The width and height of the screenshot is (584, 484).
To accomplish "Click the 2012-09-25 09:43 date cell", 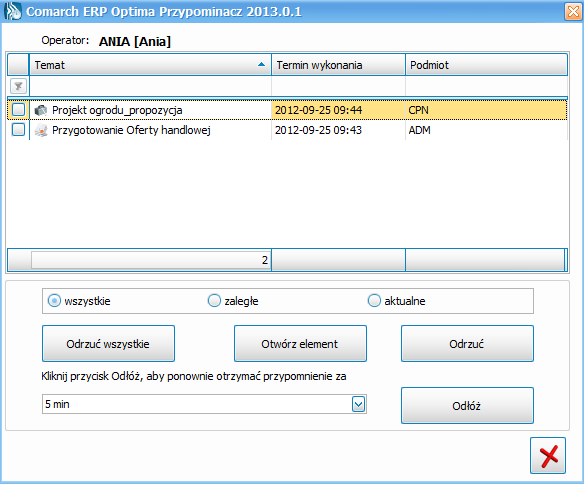I will click(339, 130).
